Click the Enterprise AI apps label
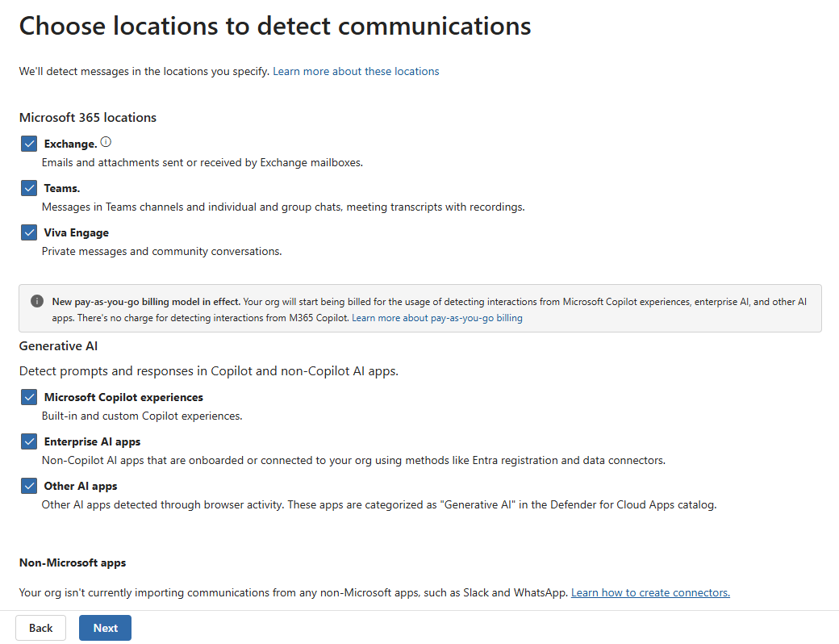The width and height of the screenshot is (839, 644). (x=92, y=441)
